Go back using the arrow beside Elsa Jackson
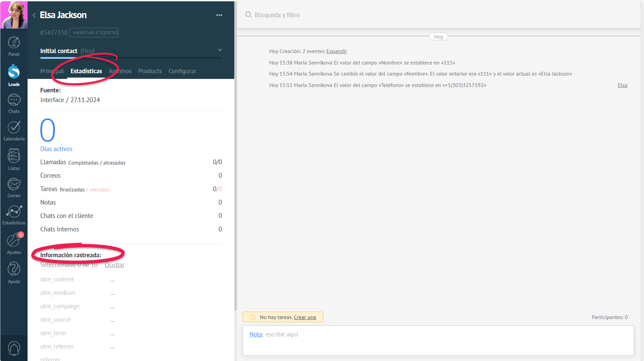This screenshot has width=644, height=361. tap(34, 15)
